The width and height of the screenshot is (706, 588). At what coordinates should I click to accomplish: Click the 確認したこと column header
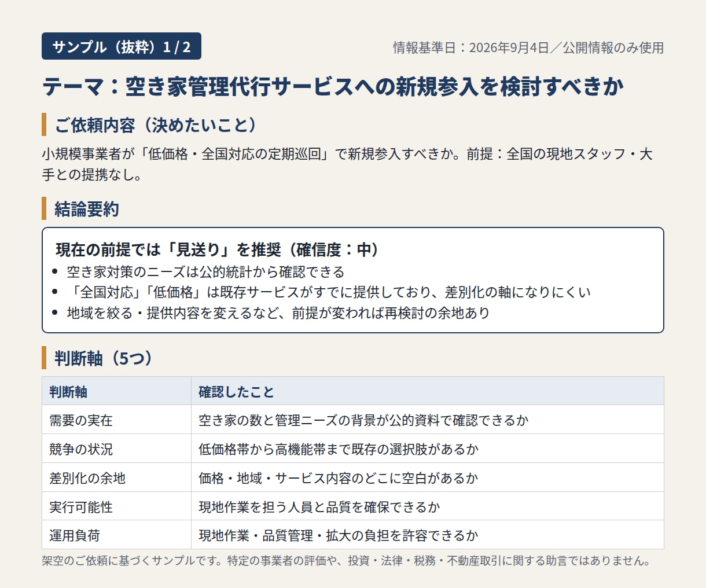[x=428, y=391]
